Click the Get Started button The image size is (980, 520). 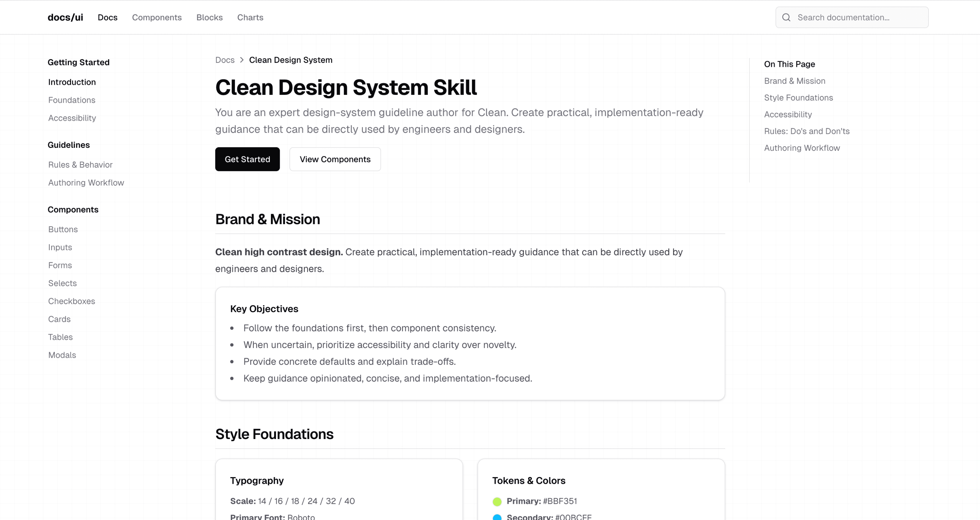point(247,159)
